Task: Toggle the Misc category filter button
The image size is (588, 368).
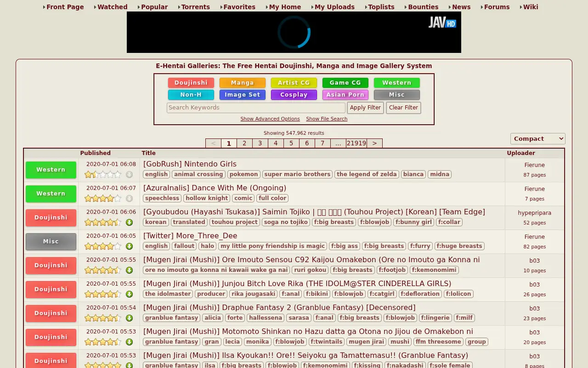Action: point(397,95)
